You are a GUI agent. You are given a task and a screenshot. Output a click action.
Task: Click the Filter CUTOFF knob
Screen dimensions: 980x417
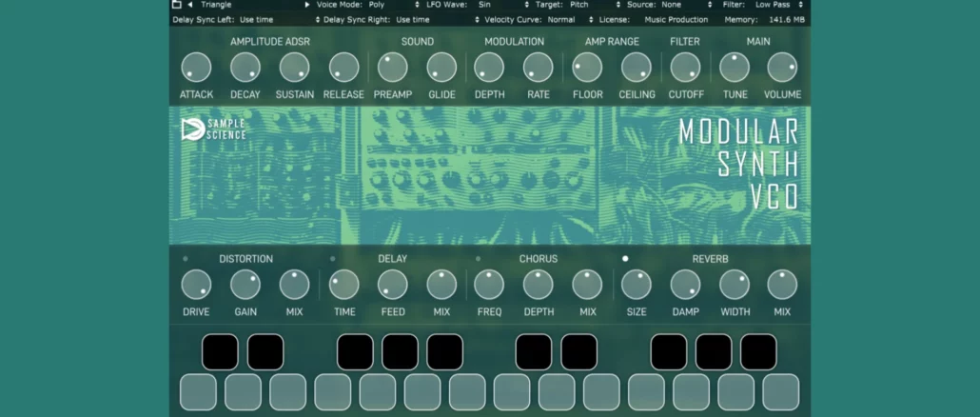pos(686,68)
